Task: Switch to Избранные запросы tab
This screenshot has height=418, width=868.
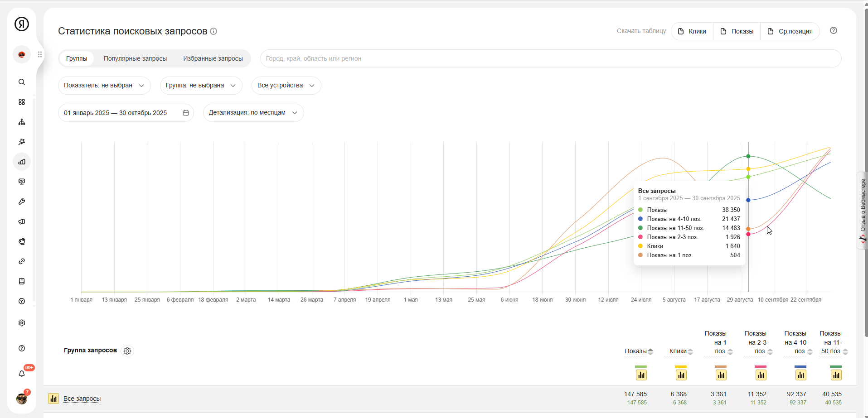Action: pyautogui.click(x=213, y=58)
